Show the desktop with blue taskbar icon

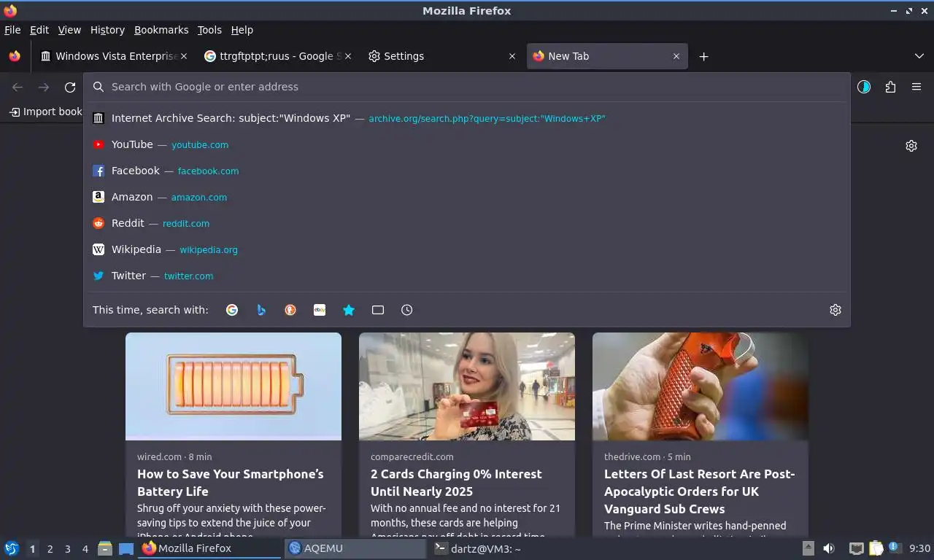[126, 548]
